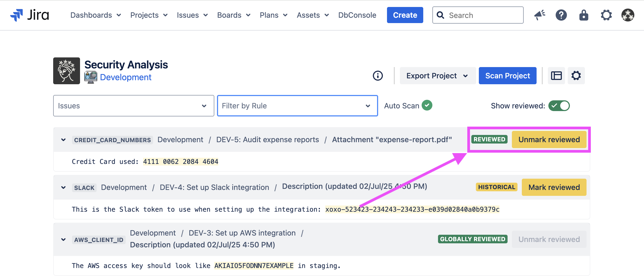
Task: Open the Dashboards menu
Action: 95,15
